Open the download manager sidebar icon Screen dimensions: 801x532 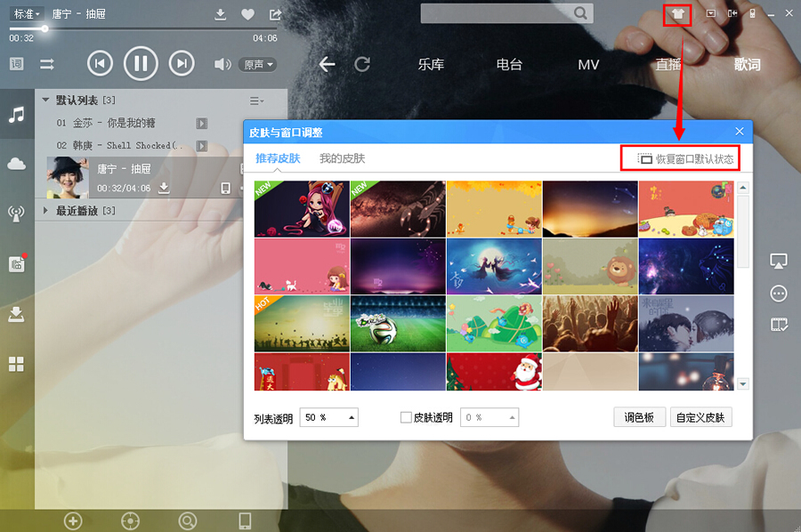pyautogui.click(x=16, y=313)
